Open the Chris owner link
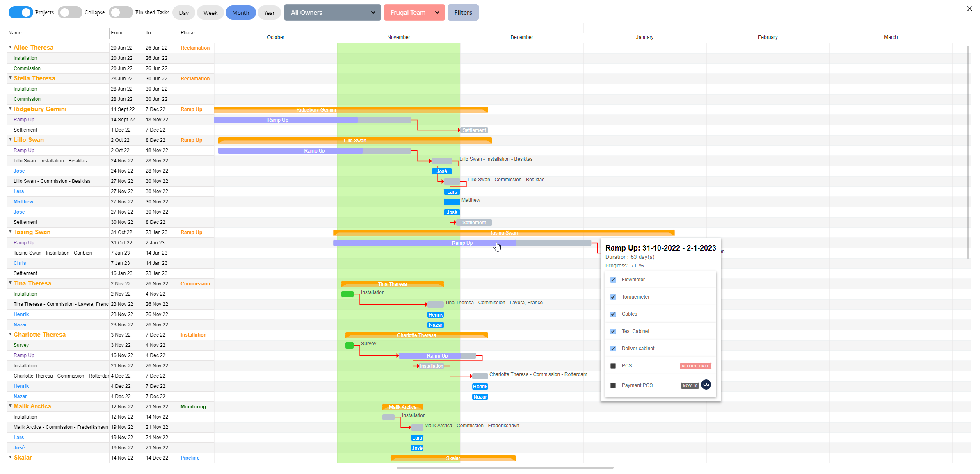The width and height of the screenshot is (980, 474). (x=19, y=263)
